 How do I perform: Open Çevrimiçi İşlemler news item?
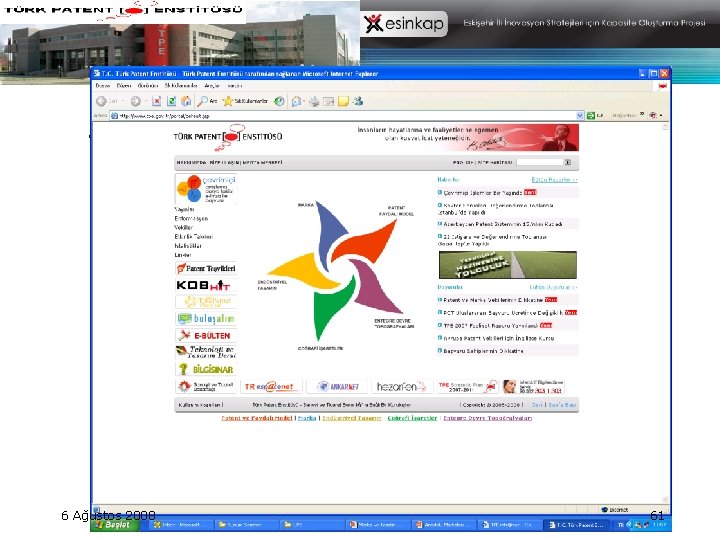pos(483,193)
